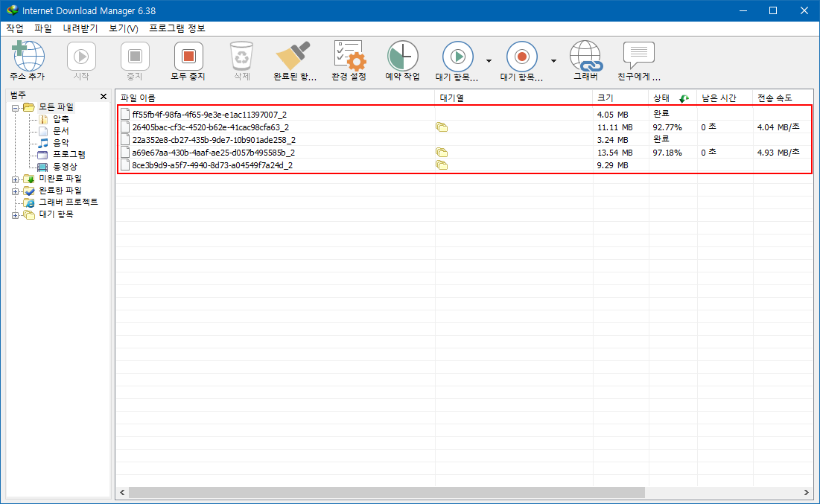Open dropdown arrow beside stop queue button

pos(553,61)
